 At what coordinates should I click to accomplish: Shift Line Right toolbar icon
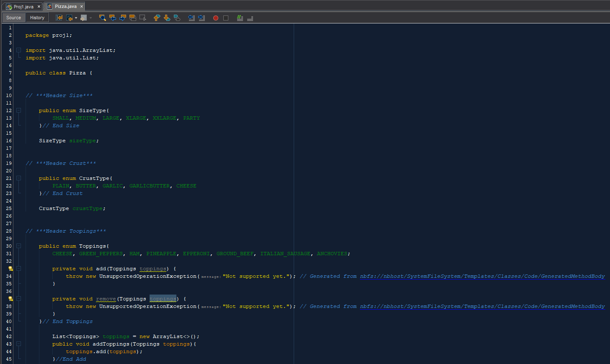tap(202, 18)
